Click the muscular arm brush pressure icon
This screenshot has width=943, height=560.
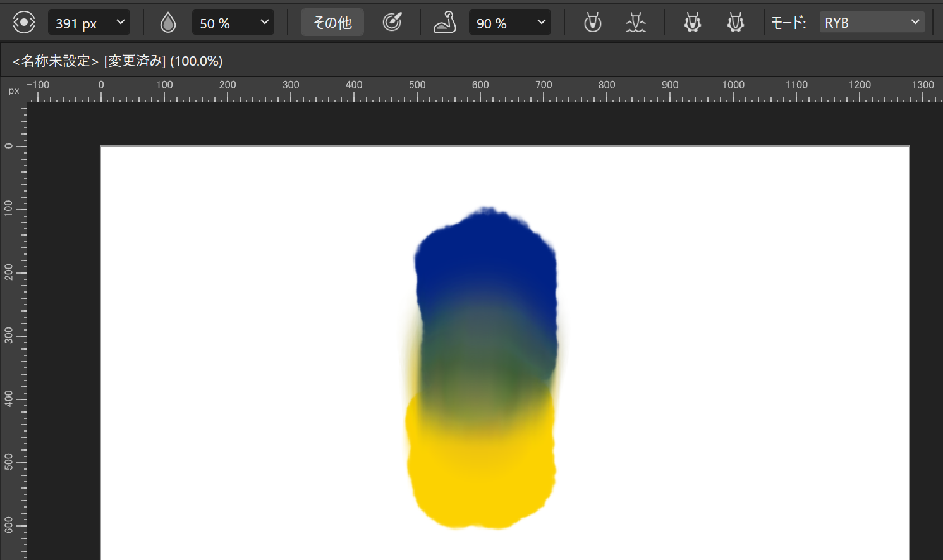(444, 21)
